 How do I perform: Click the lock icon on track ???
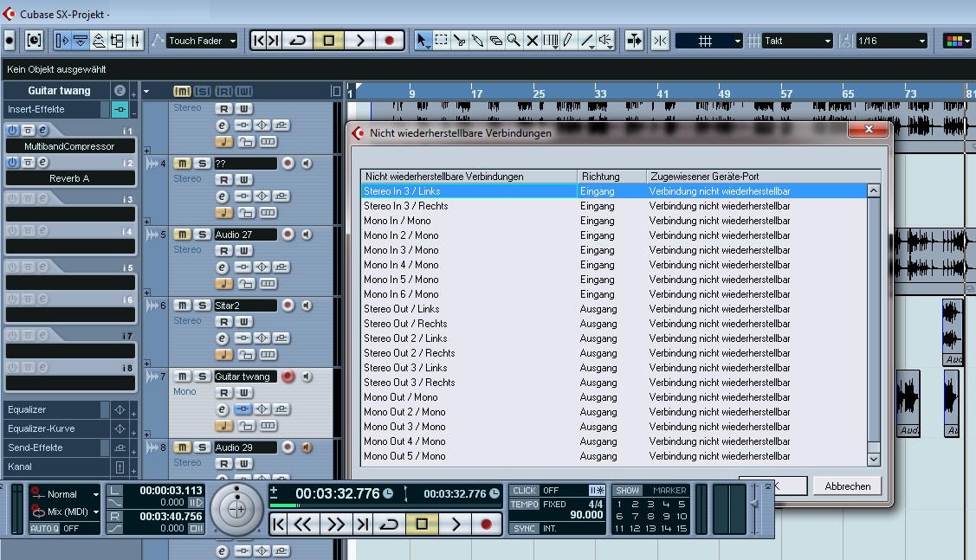tap(246, 213)
